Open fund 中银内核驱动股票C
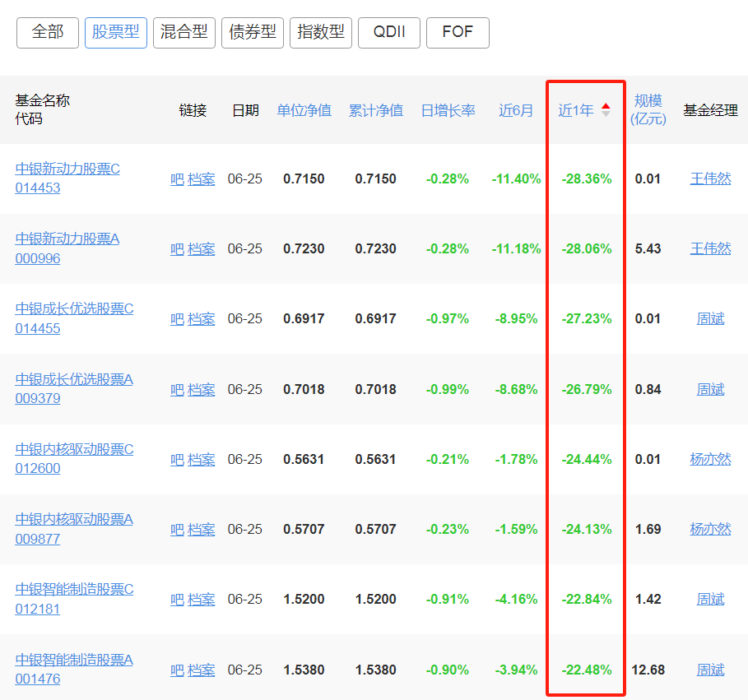Image resolution: width=748 pixels, height=700 pixels. [74, 449]
